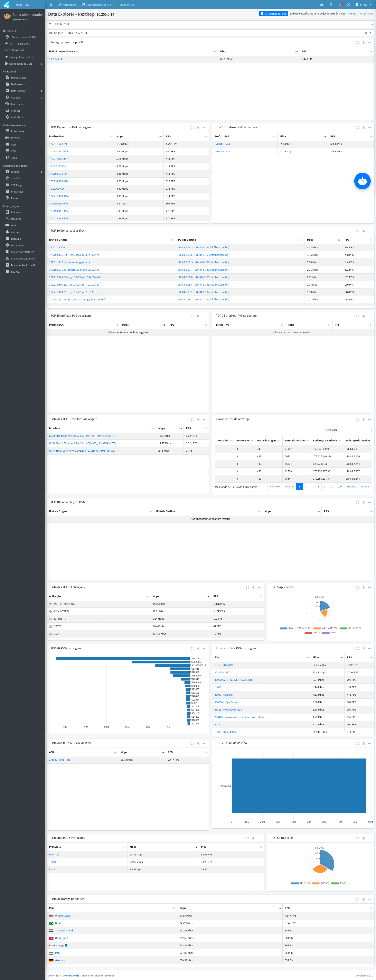Sort países table by PPS column
376x980 pixels.
[x=328, y=908]
